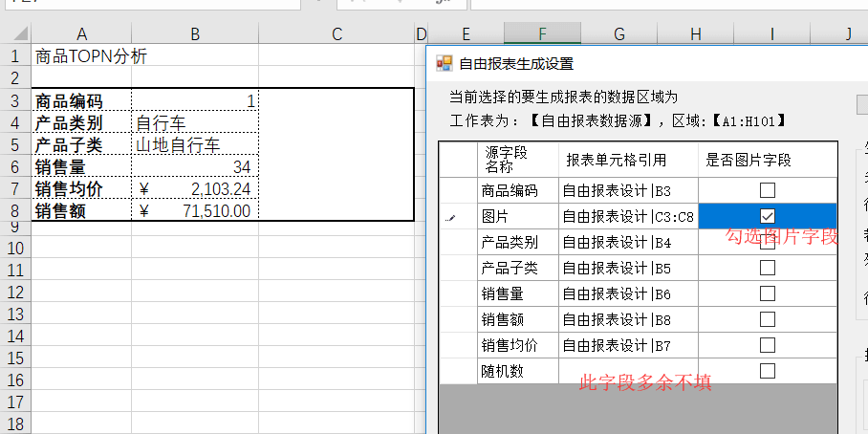Check image field box for 随机数 row
Viewport: 868px width, 434px height.
[768, 370]
